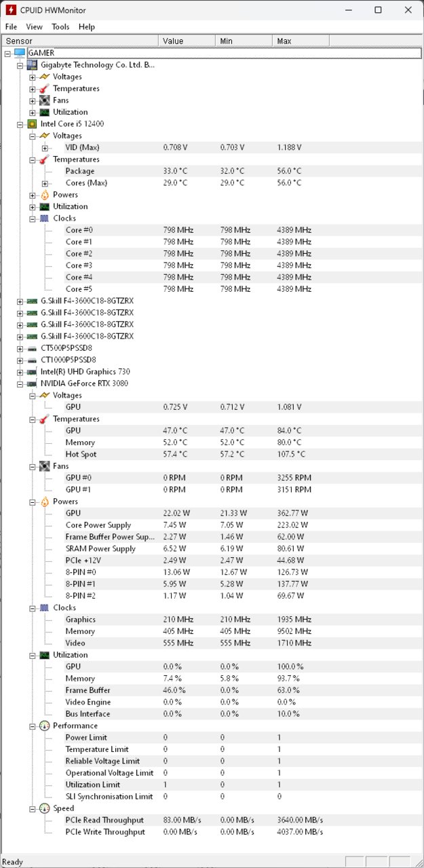Click the CPU Temperatures thermometer icon
The image size is (424, 868).
[44, 159]
